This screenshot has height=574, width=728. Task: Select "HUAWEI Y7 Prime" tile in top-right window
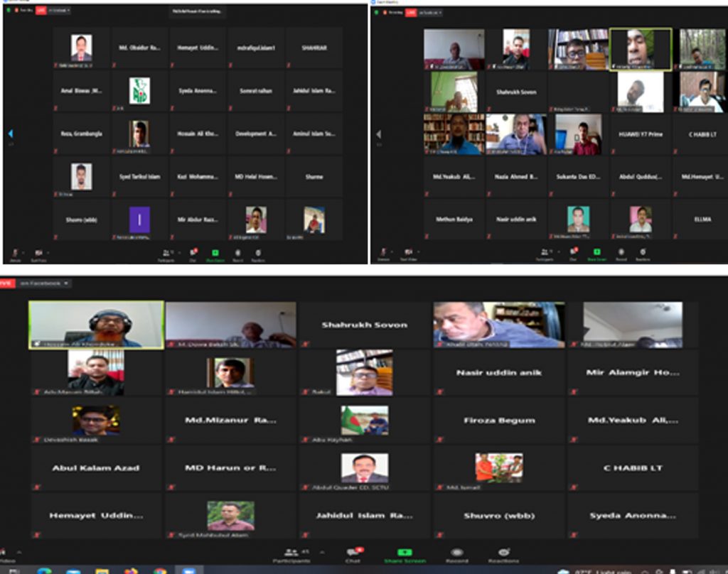[641, 134]
